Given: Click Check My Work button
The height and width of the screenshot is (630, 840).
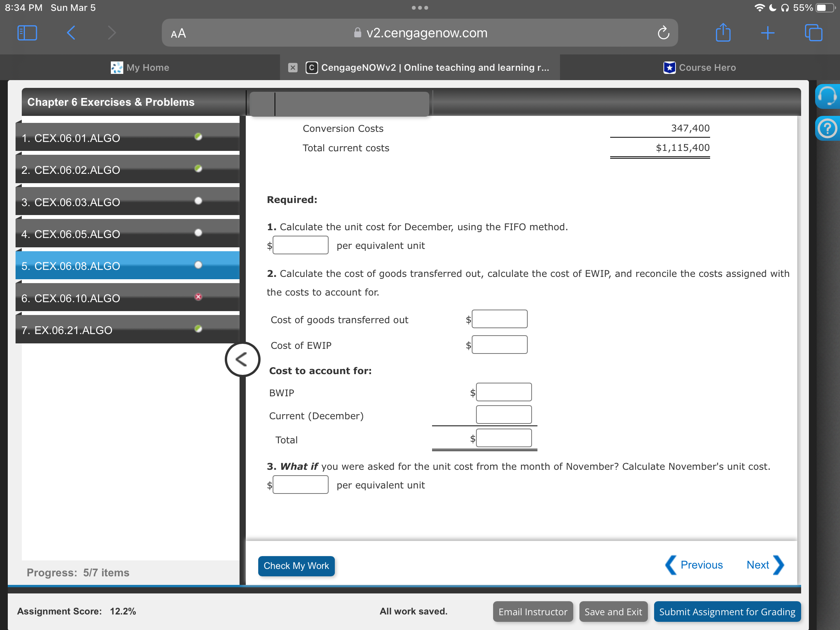Looking at the screenshot, I should coord(296,566).
